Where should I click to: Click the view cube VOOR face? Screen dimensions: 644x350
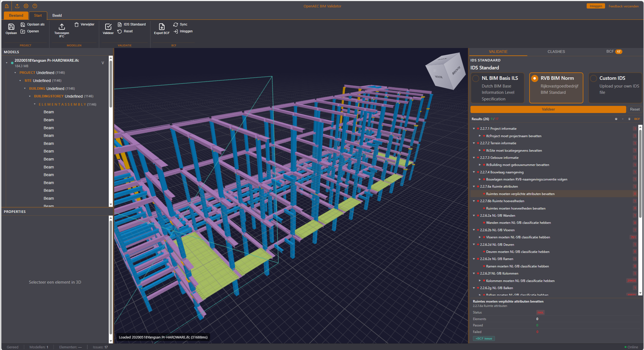(439, 77)
